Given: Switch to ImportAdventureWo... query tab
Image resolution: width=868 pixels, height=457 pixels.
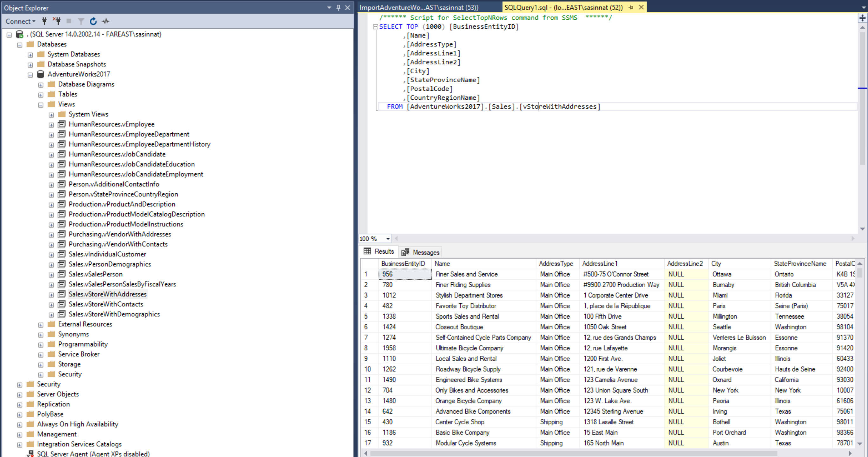Looking at the screenshot, I should (419, 7).
